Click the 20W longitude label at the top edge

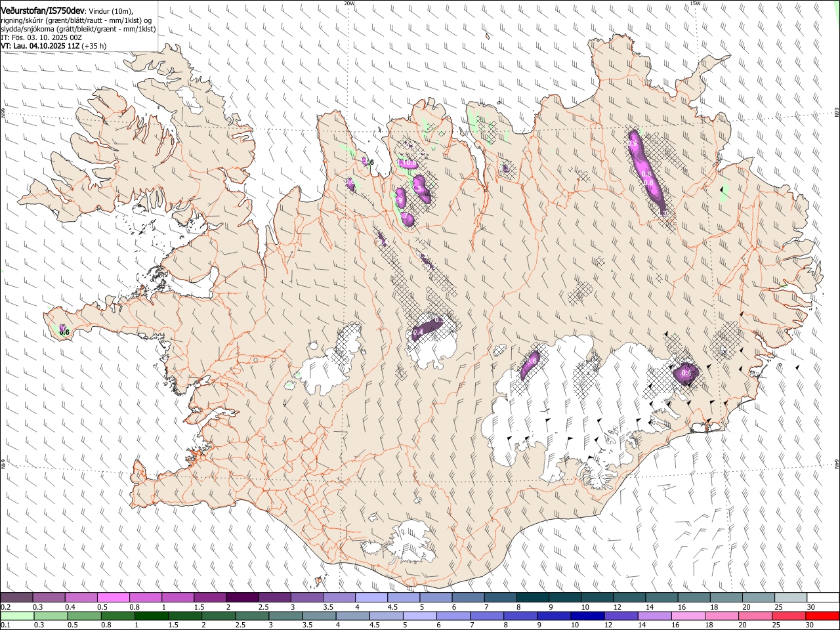coord(349,3)
